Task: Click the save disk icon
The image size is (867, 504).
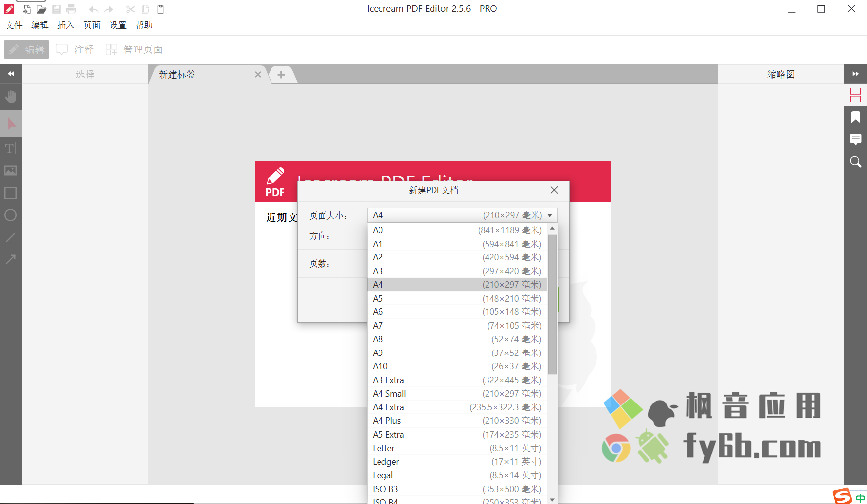Action: point(56,9)
